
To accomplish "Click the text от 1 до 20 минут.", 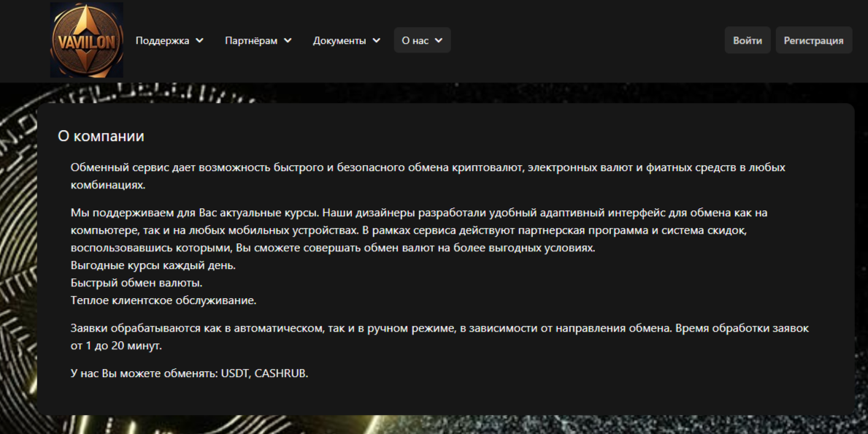I will point(117,346).
